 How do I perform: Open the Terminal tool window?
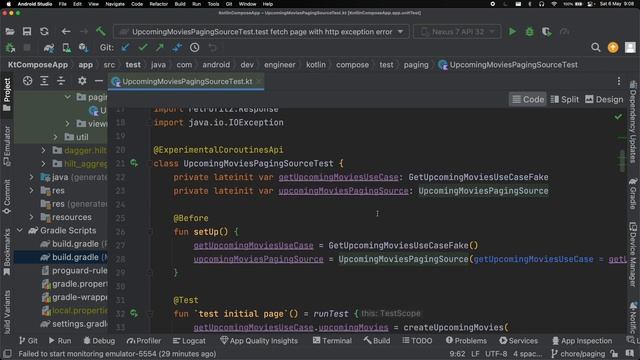pyautogui.click(x=332, y=340)
